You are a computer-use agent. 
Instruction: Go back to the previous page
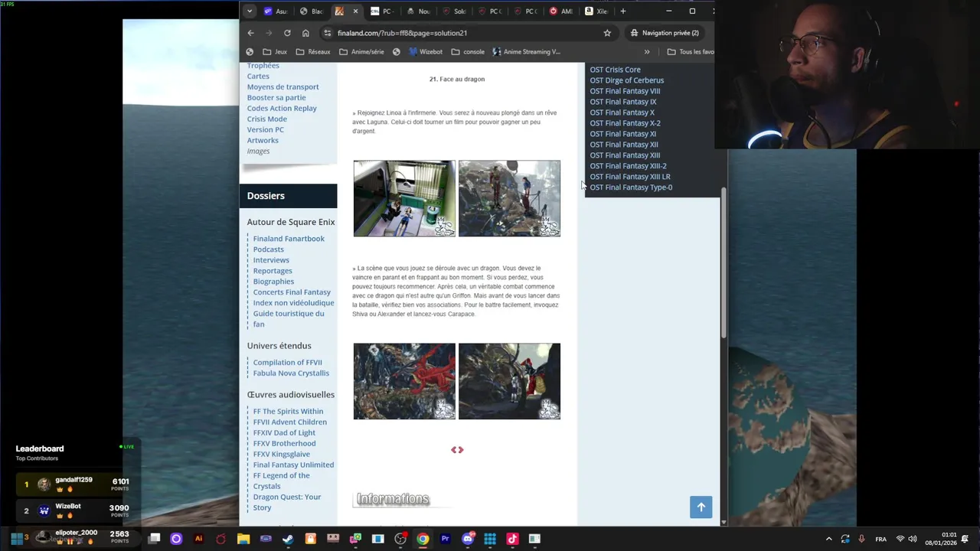click(x=250, y=33)
